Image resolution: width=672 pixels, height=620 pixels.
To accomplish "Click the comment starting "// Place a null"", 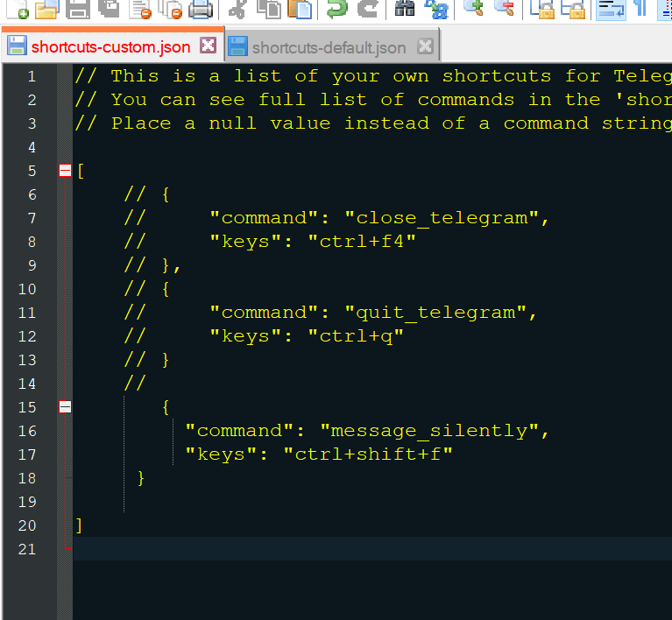I will (373, 123).
